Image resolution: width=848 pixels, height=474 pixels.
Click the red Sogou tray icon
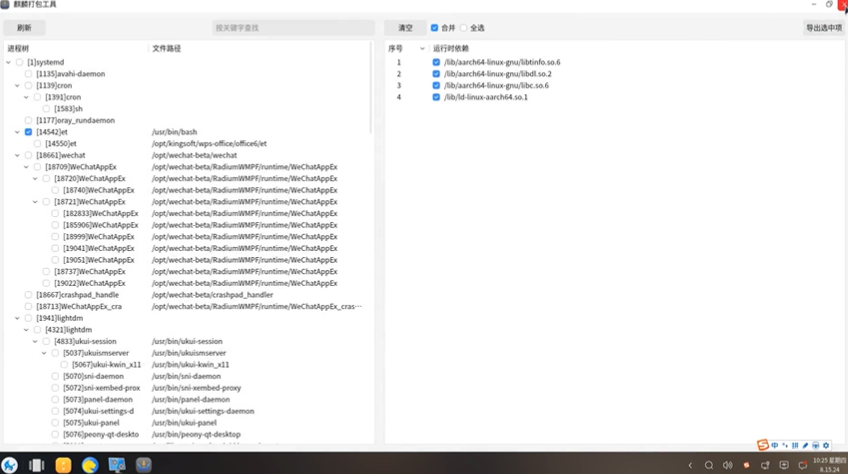click(746, 465)
